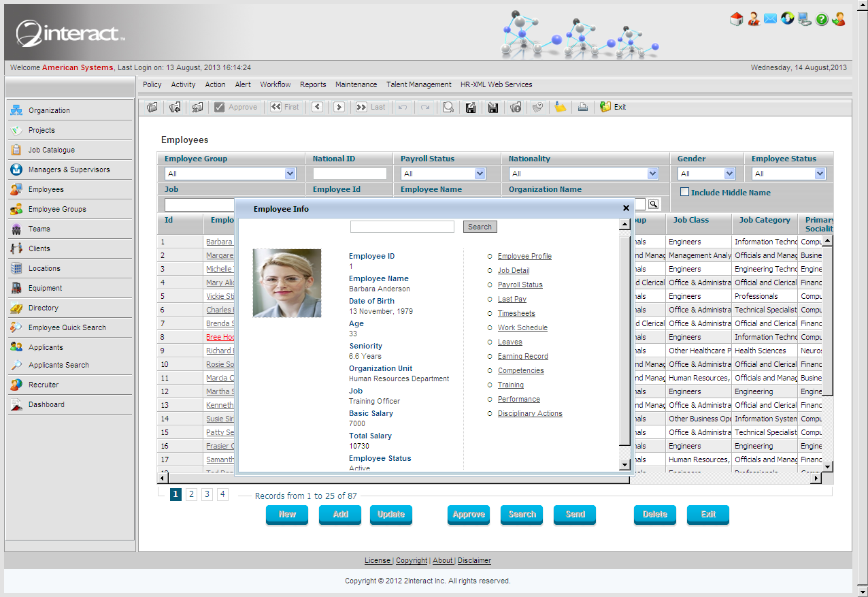Open the Maintenance menu

356,84
